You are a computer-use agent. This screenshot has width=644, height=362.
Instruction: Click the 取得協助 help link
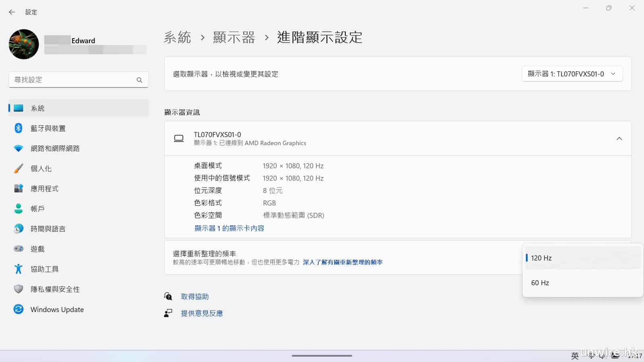coord(195,296)
